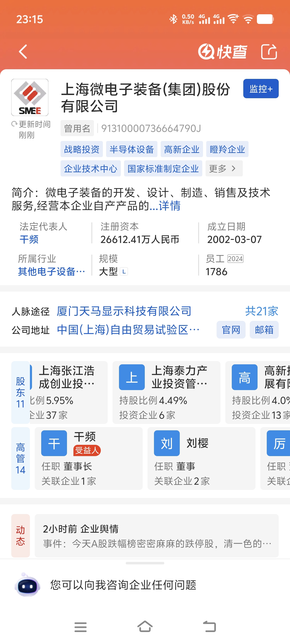
Task: Open shareholder 上海张江浩成创业投 card
Action: coord(69,392)
